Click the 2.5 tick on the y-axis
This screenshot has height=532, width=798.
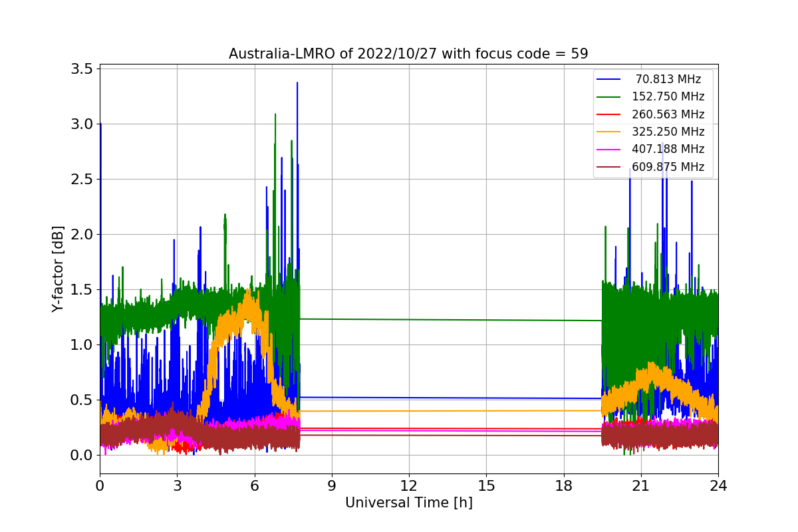82,180
